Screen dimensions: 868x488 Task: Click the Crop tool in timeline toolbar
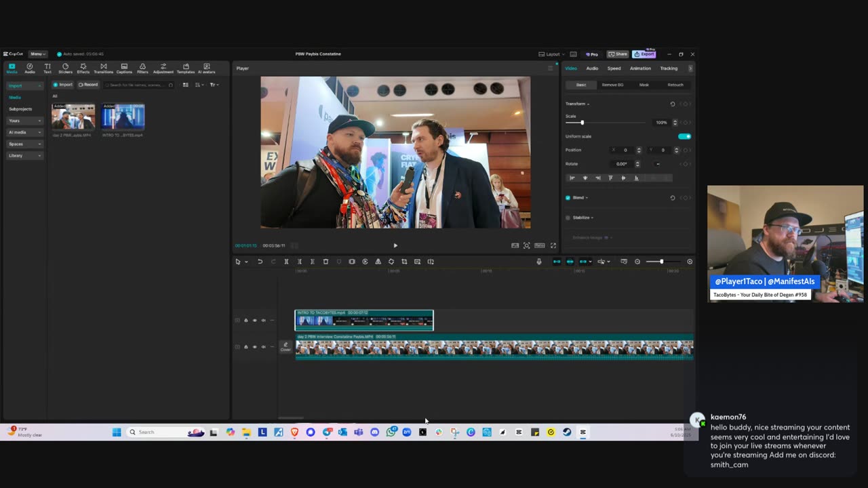[x=404, y=262]
